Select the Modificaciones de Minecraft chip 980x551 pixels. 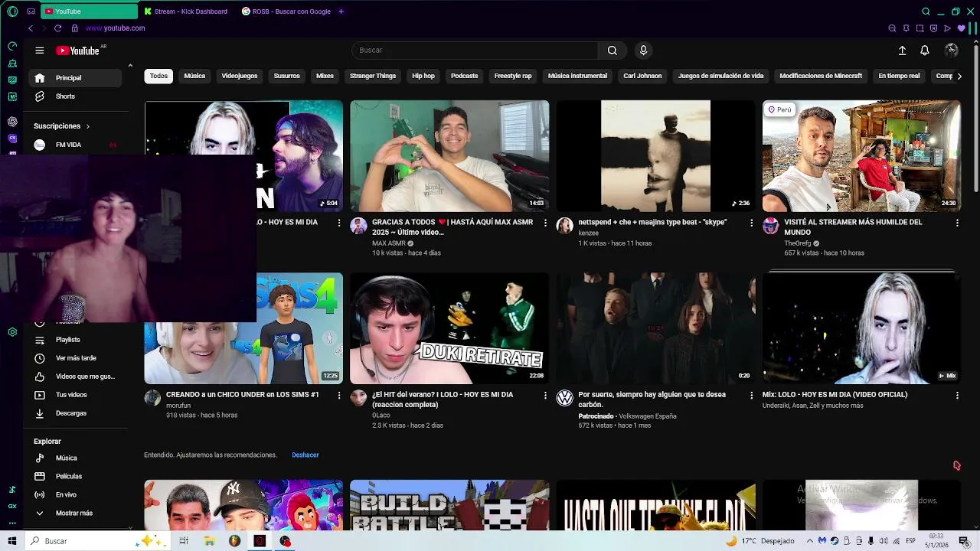point(821,76)
